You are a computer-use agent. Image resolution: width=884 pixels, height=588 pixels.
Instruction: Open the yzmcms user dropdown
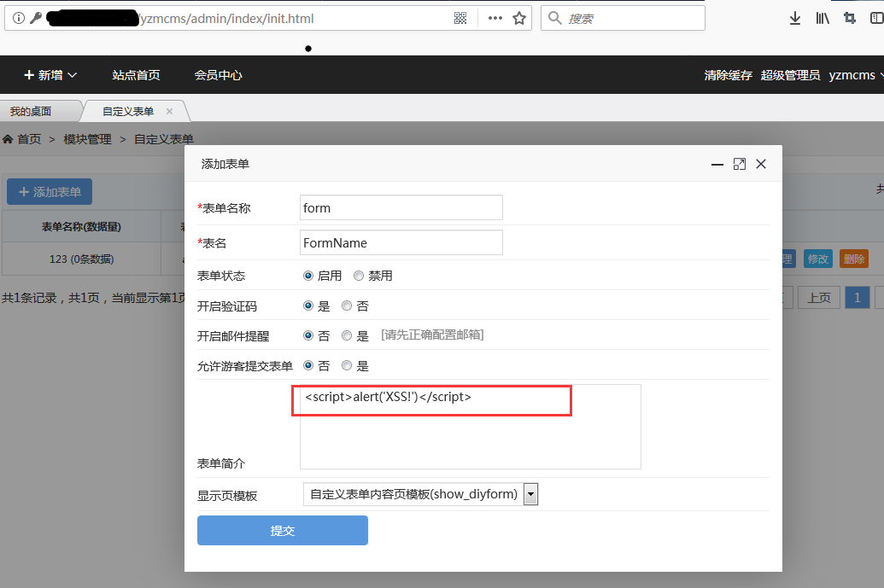855,75
